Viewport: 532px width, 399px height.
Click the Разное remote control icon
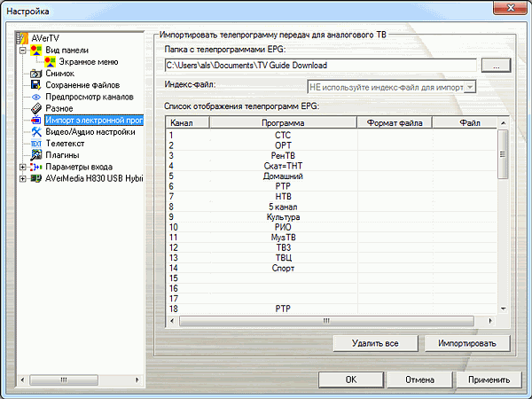(x=36, y=108)
